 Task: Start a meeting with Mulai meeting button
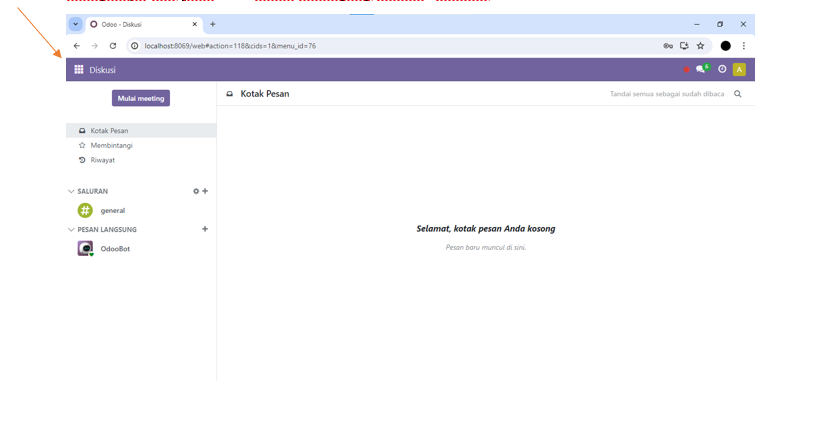pyautogui.click(x=141, y=98)
